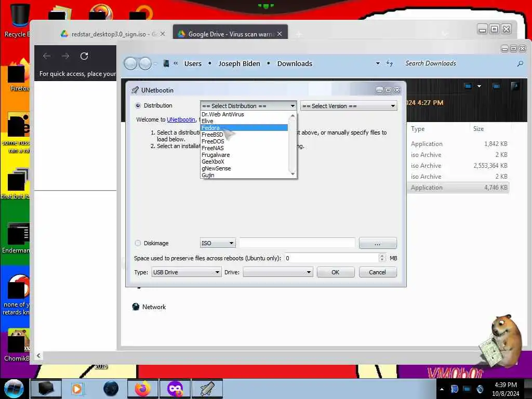Click Explorer back navigation button
Image resolution: width=532 pixels, height=399 pixels.
(x=130, y=63)
